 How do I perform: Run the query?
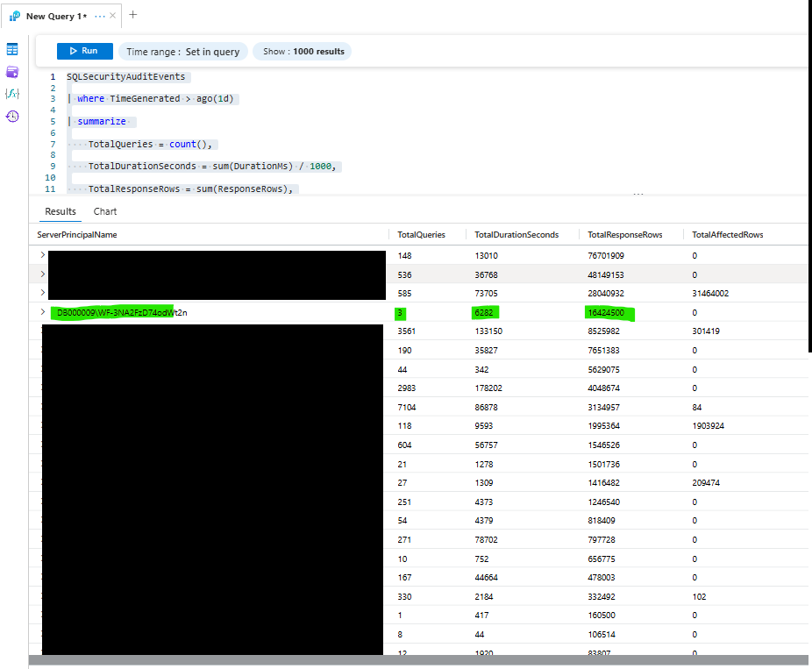(85, 51)
